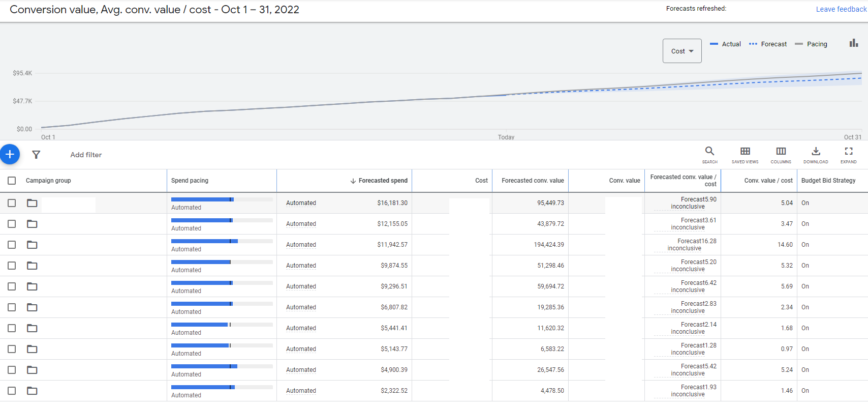Click the sort arrow beside Forecasted spend
The height and width of the screenshot is (406, 868).
[353, 181]
